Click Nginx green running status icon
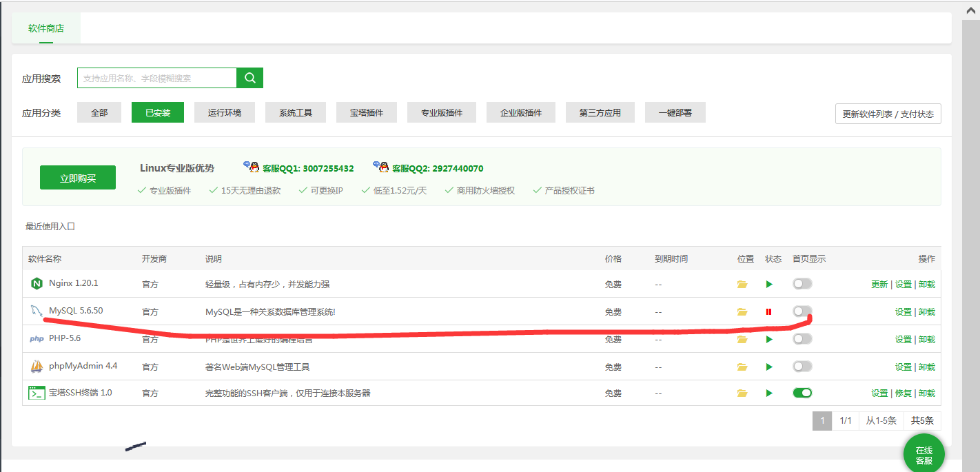Image resolution: width=980 pixels, height=472 pixels. click(x=769, y=284)
